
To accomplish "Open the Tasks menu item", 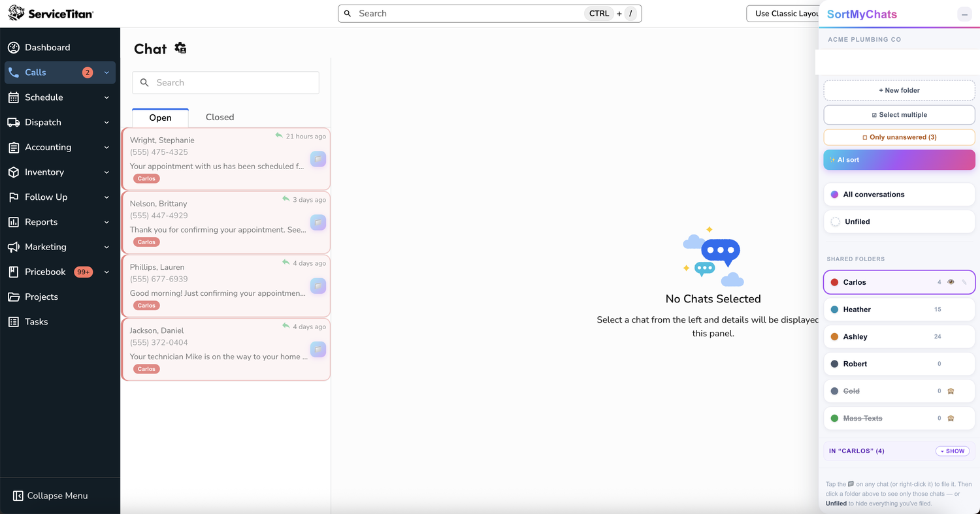I will 60,322.
